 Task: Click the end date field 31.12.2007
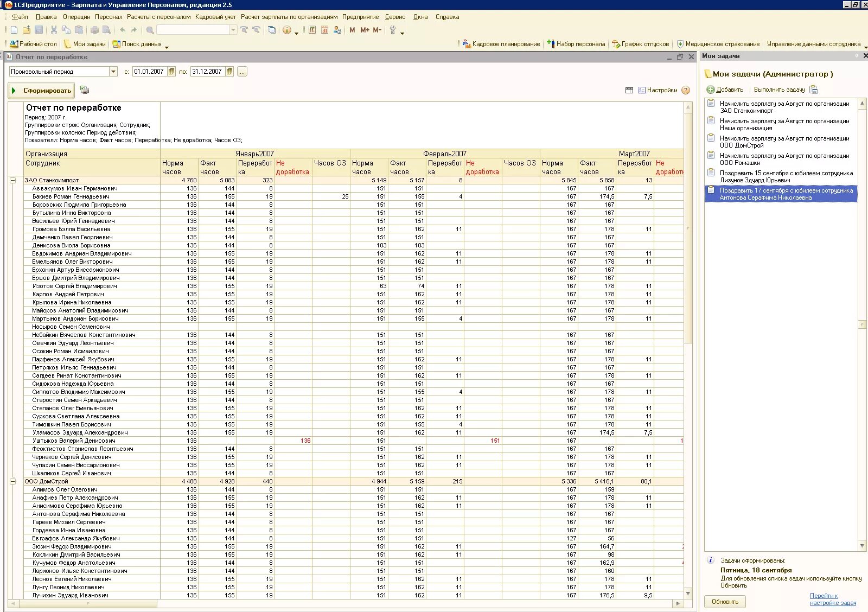pyautogui.click(x=208, y=72)
